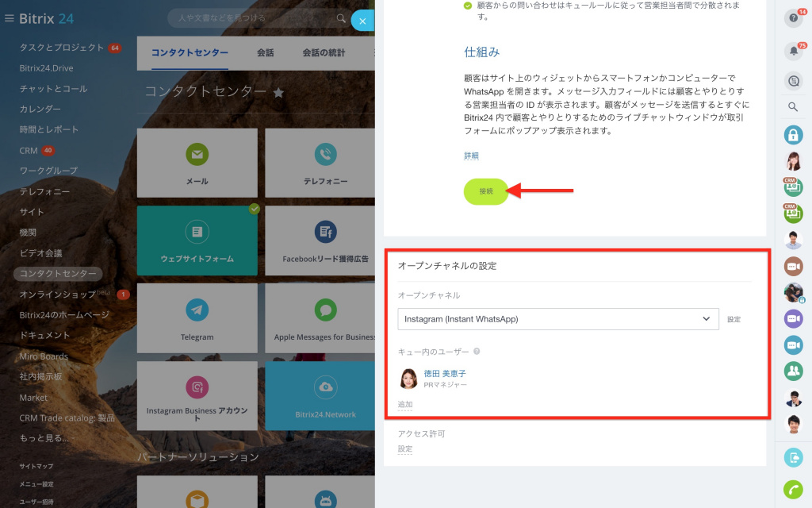812x508 pixels.
Task: Open カレンダー in the left menu
Action: 40,109
